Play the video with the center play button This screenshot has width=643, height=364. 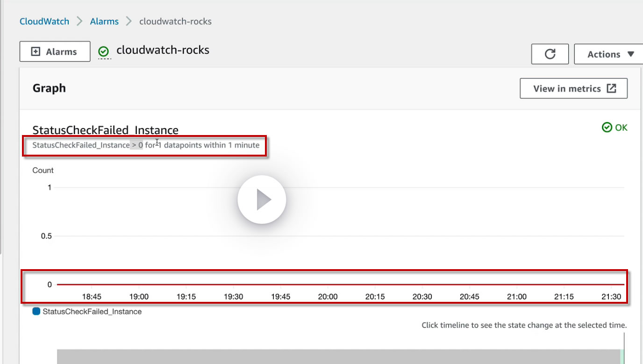[262, 200]
